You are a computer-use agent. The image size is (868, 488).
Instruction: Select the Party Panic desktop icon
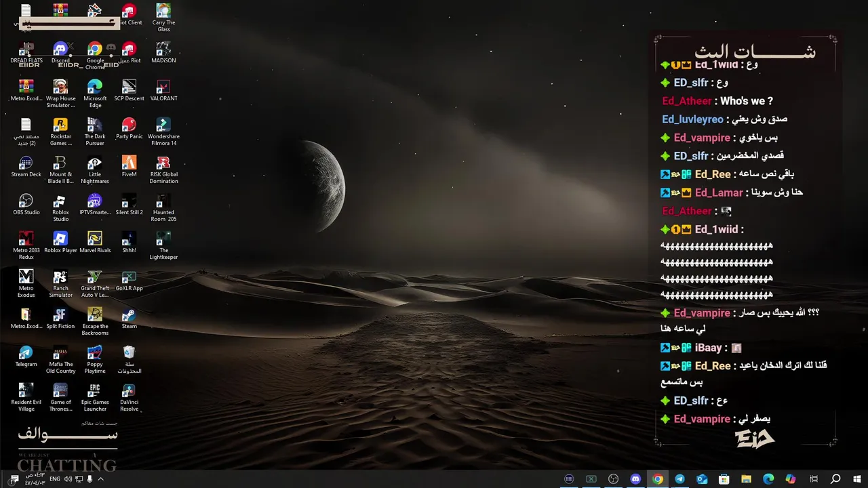tap(129, 129)
